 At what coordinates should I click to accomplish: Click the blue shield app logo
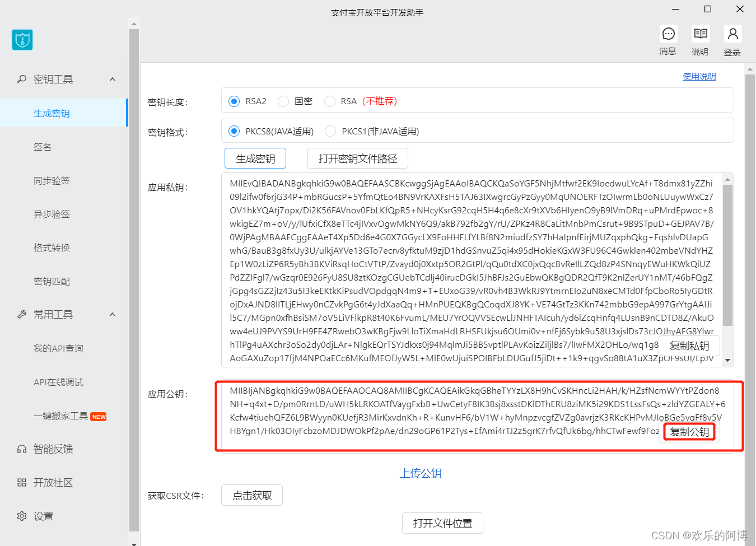coord(22,40)
